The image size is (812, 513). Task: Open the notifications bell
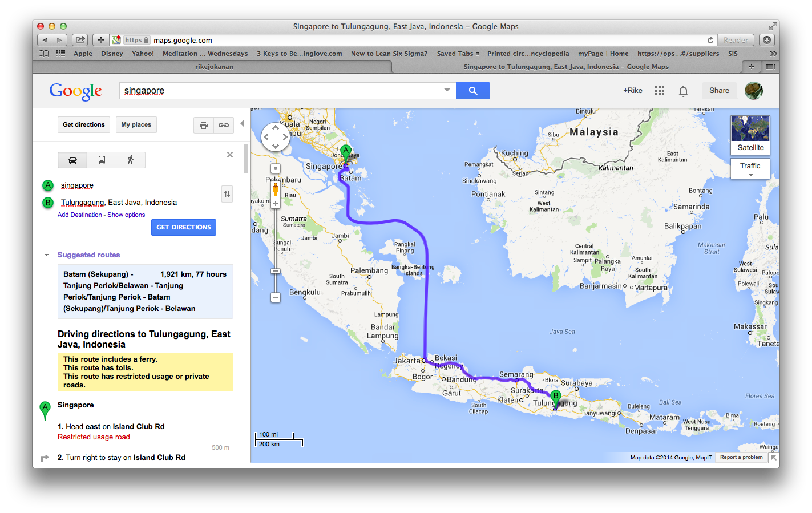[683, 91]
